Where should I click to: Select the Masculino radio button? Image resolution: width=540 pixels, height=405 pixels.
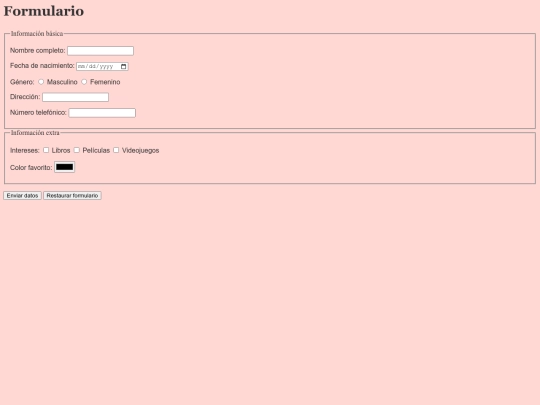(41, 82)
